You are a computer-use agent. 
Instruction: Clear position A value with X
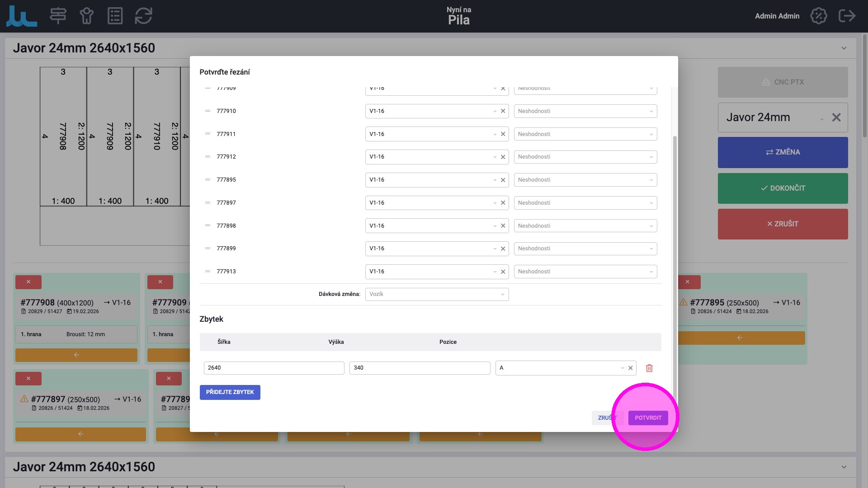630,368
